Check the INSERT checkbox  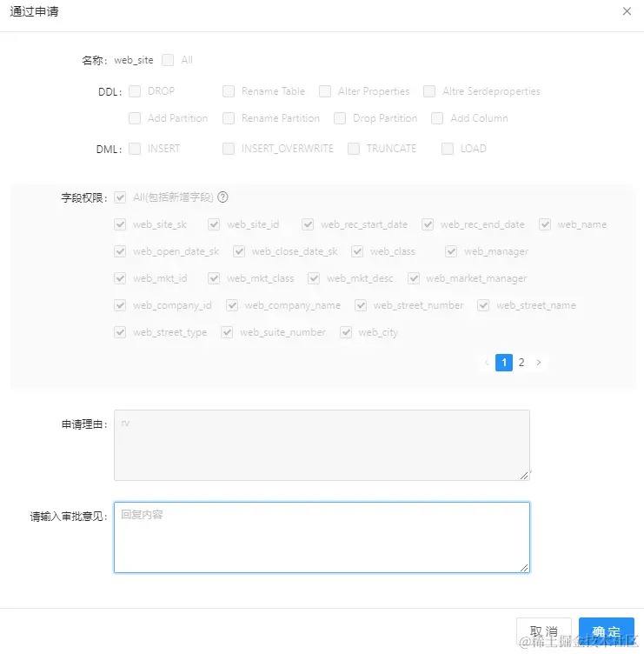(135, 149)
